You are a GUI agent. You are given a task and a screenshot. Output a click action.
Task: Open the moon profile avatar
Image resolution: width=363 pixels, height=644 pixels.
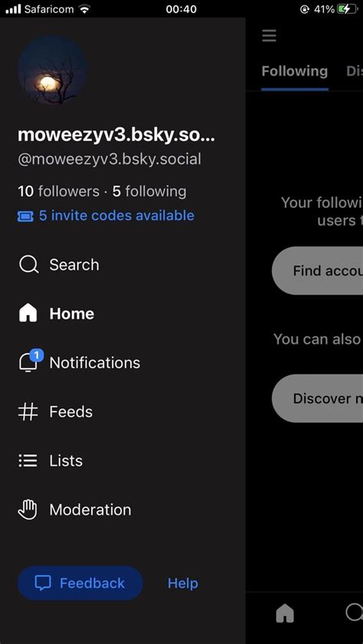53,69
